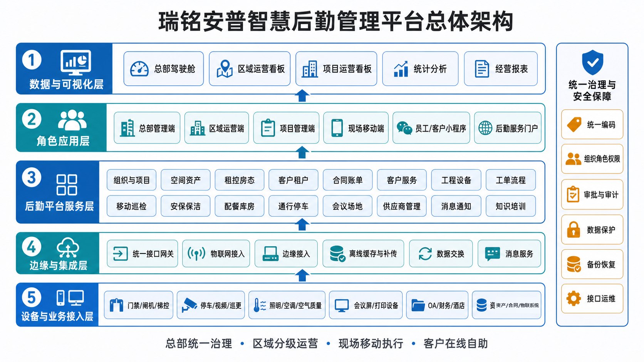Open the 工单流程 module
Screen dimensions: 644x362
511,180
